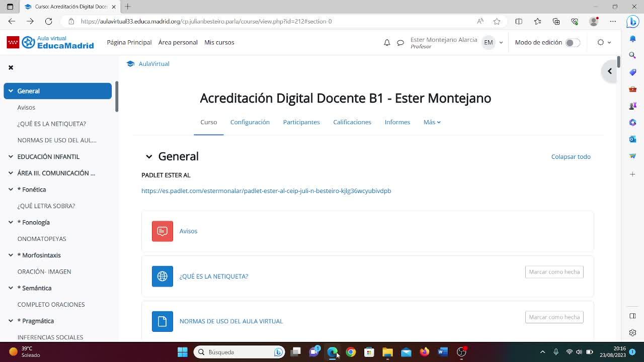
Task: Open the Favorites list icon in toolbar
Action: (x=537, y=21)
